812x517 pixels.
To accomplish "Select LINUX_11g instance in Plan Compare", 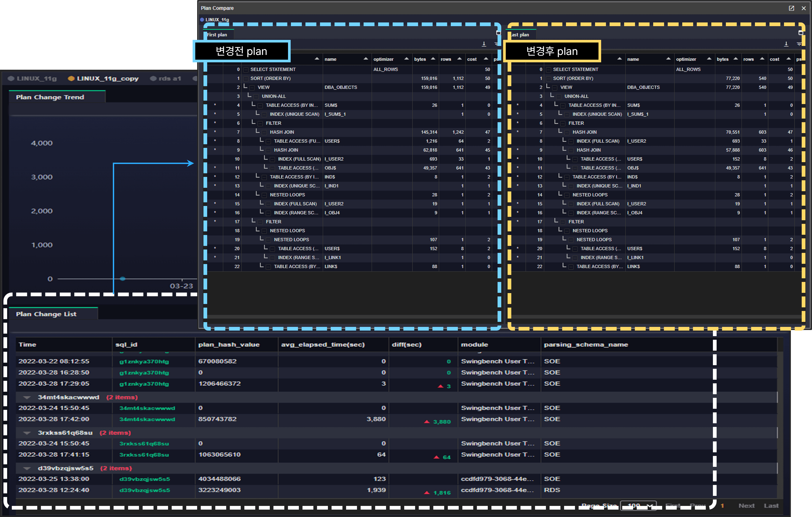I will pyautogui.click(x=215, y=20).
